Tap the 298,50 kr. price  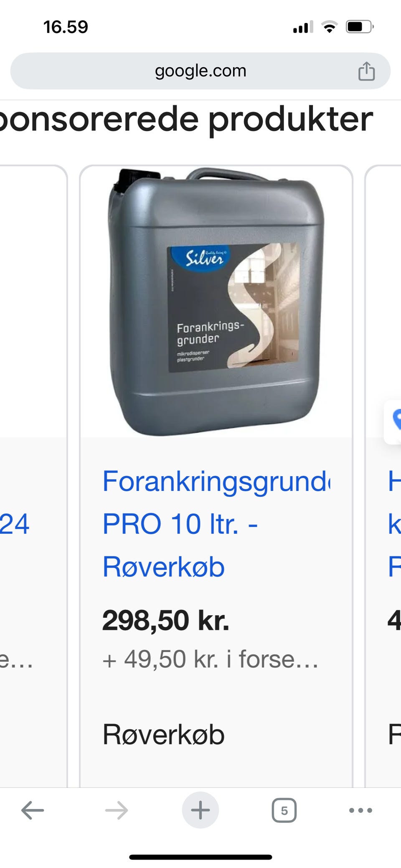[x=166, y=620]
